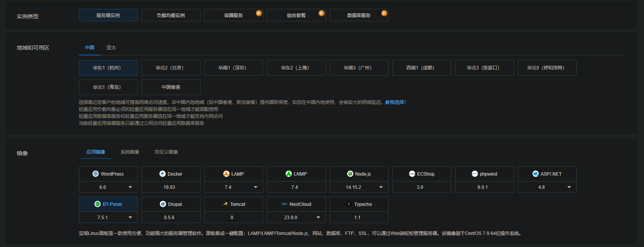This screenshot has width=644, height=247.
Task: Switch to the 自定义镜像 tab
Action: [x=166, y=152]
